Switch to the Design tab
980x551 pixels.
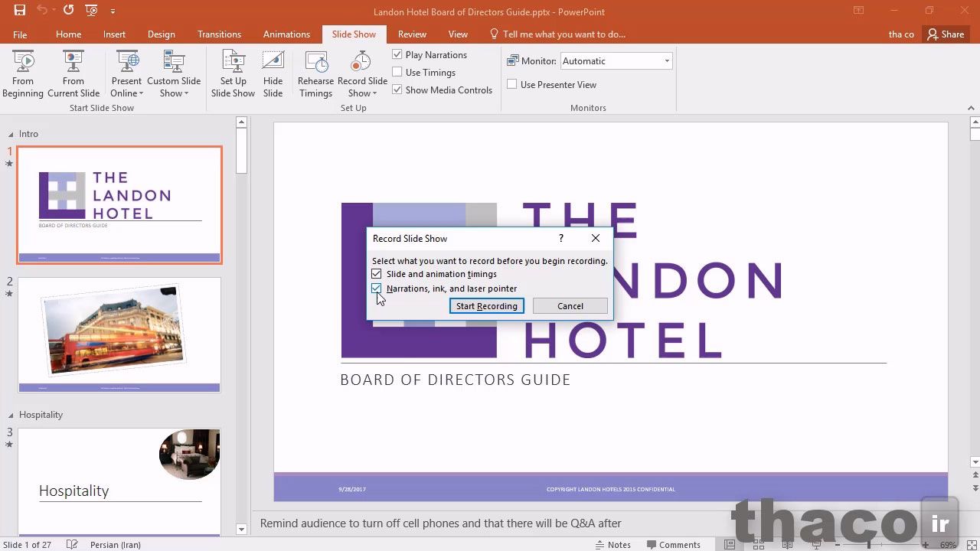tap(162, 34)
